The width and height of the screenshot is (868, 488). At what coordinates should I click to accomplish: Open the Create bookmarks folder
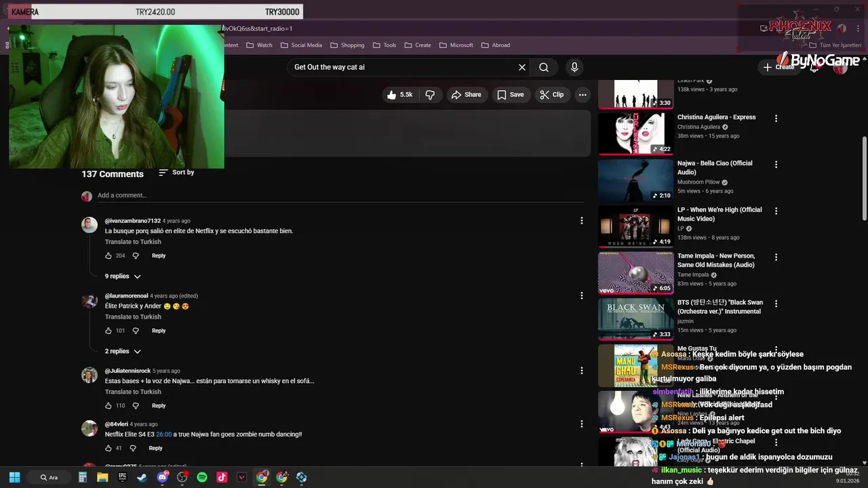[x=418, y=45]
